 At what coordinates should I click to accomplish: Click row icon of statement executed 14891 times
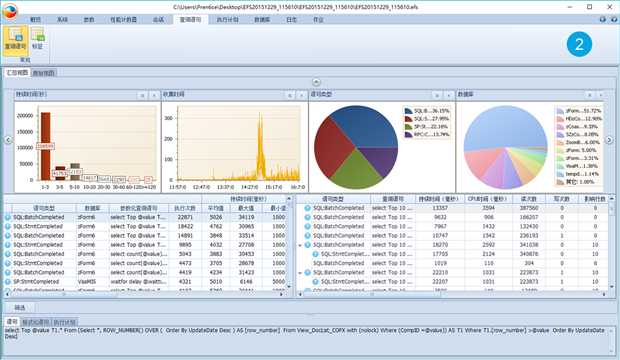click(8, 235)
